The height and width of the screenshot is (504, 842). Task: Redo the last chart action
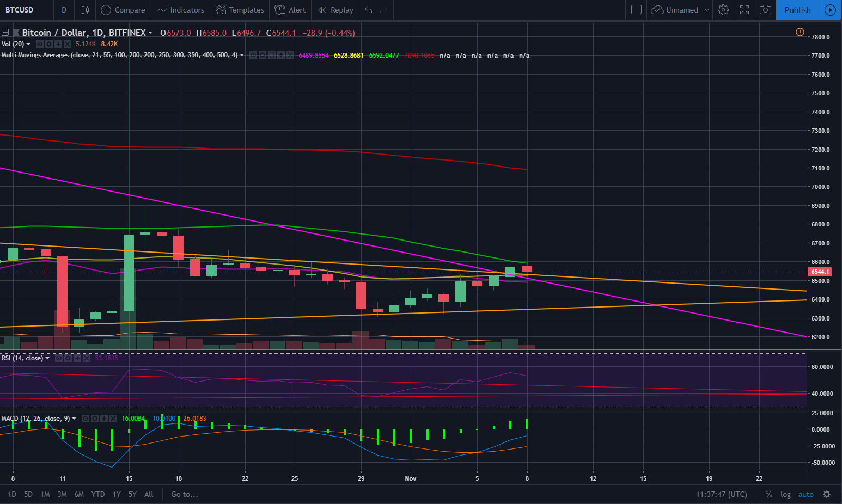pos(384,10)
